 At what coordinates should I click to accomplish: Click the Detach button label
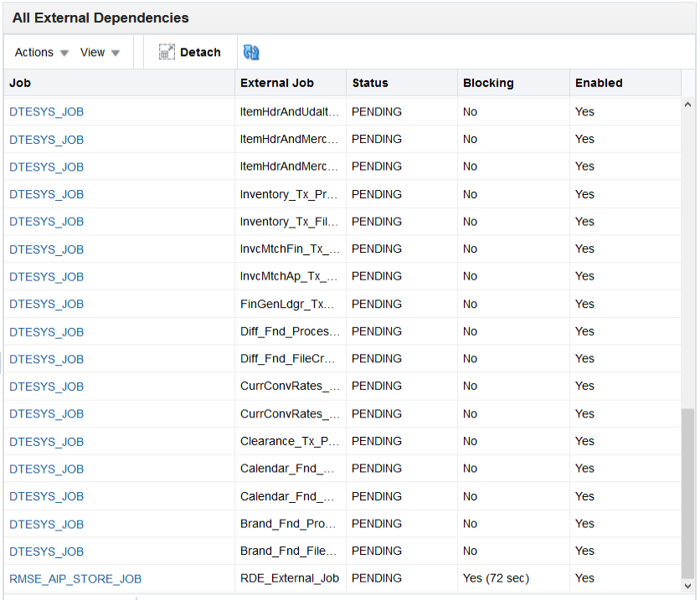coord(200,52)
